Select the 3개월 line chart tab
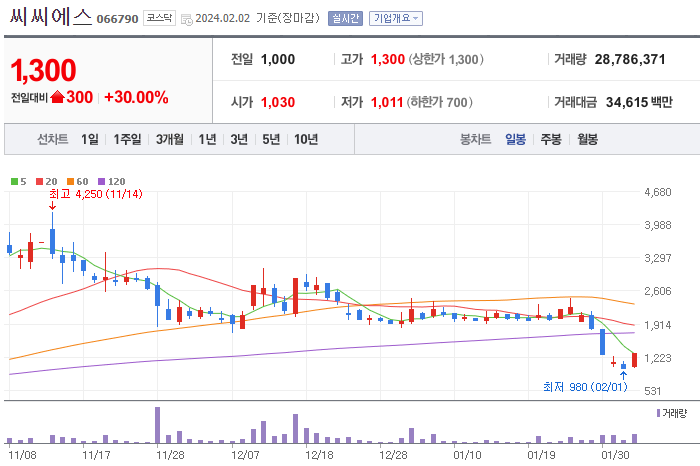Viewport: 700px width, 466px height. (x=170, y=139)
